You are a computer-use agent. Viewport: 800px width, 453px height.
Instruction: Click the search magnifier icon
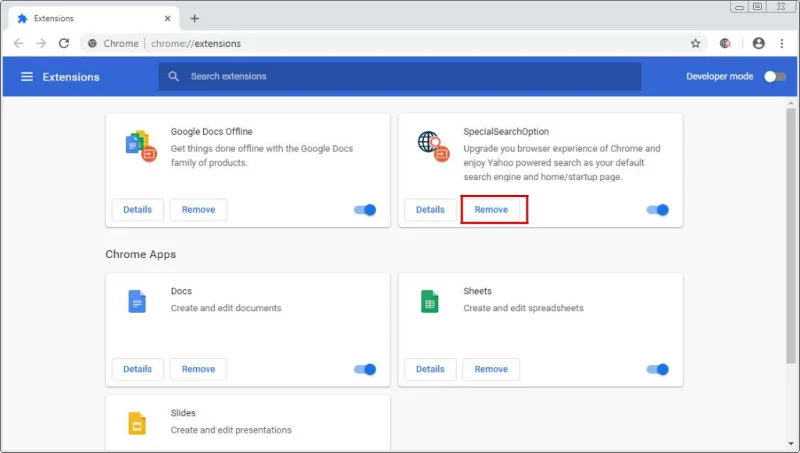pos(173,77)
